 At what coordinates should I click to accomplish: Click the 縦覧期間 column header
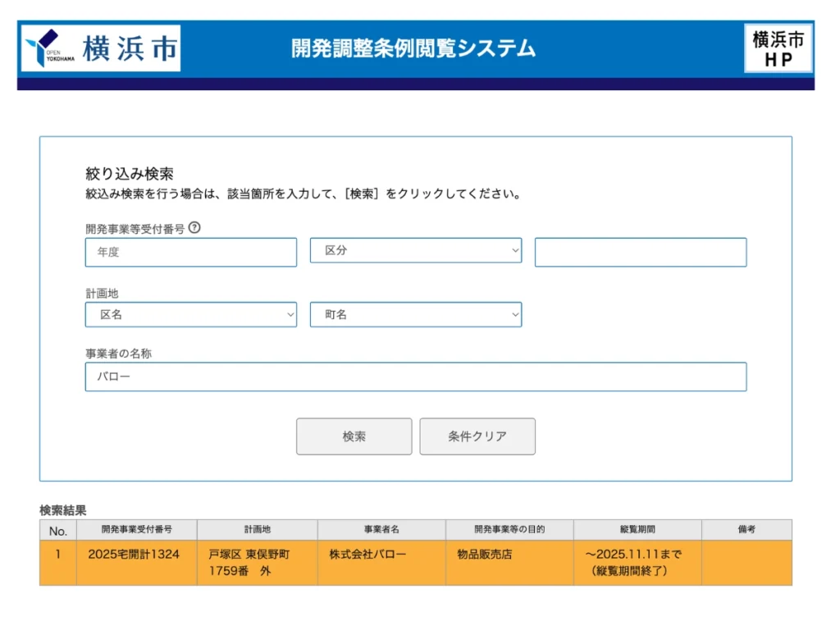pos(637,529)
